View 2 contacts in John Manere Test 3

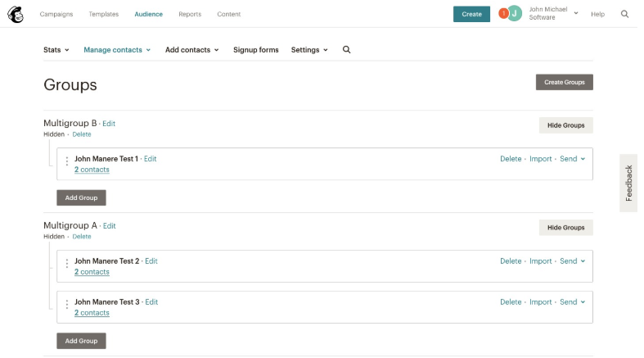tap(92, 313)
